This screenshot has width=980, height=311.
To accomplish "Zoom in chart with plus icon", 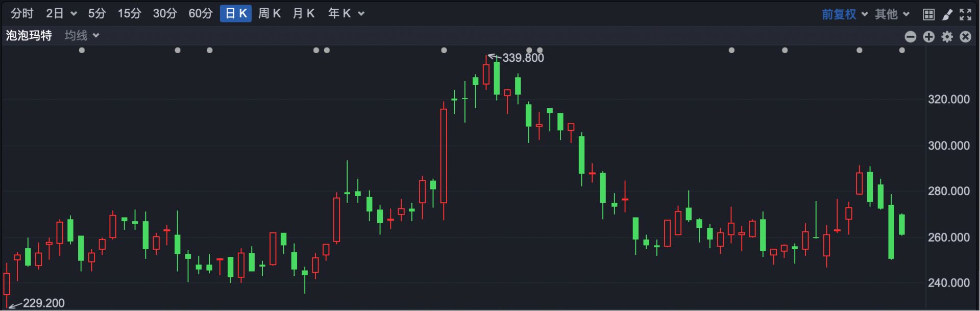I will (x=928, y=37).
